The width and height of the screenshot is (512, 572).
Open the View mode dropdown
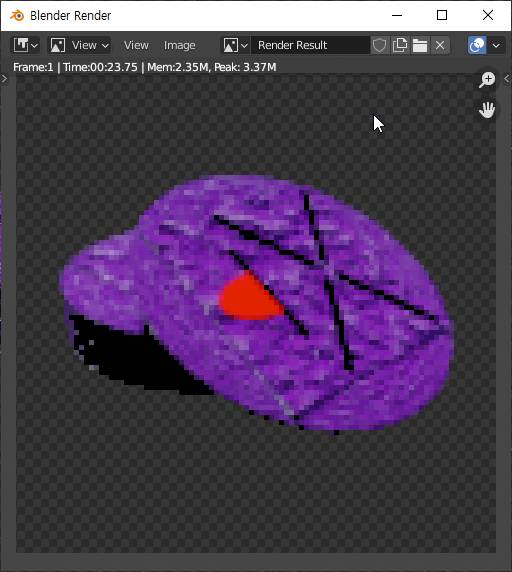tap(79, 45)
